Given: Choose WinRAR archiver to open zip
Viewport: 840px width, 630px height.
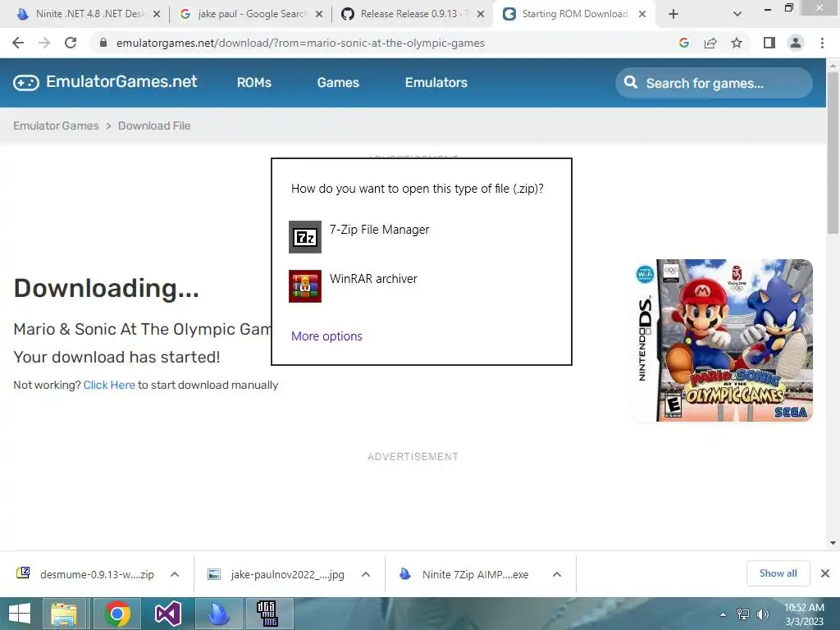Looking at the screenshot, I should [373, 279].
